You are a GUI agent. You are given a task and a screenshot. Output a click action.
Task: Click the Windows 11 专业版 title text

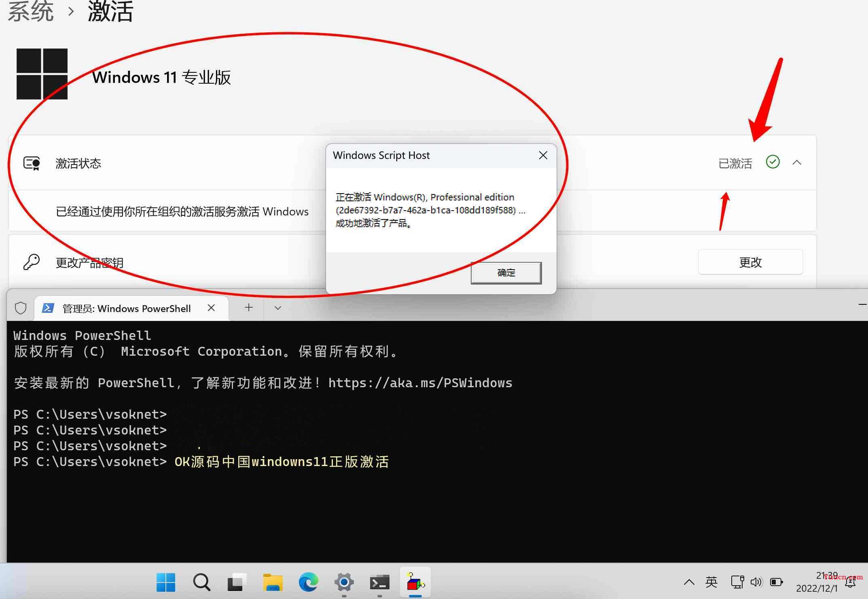coord(161,77)
